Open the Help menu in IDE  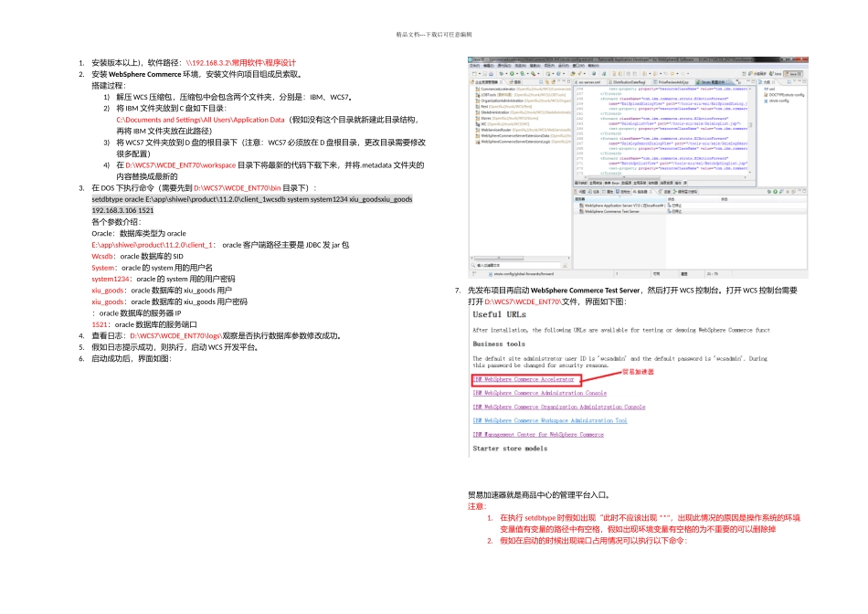coord(593,66)
